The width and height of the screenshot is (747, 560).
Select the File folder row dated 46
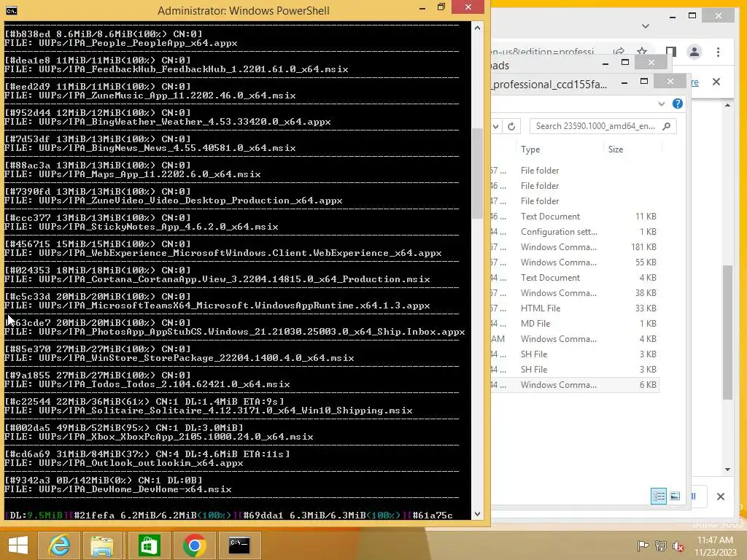575,186
